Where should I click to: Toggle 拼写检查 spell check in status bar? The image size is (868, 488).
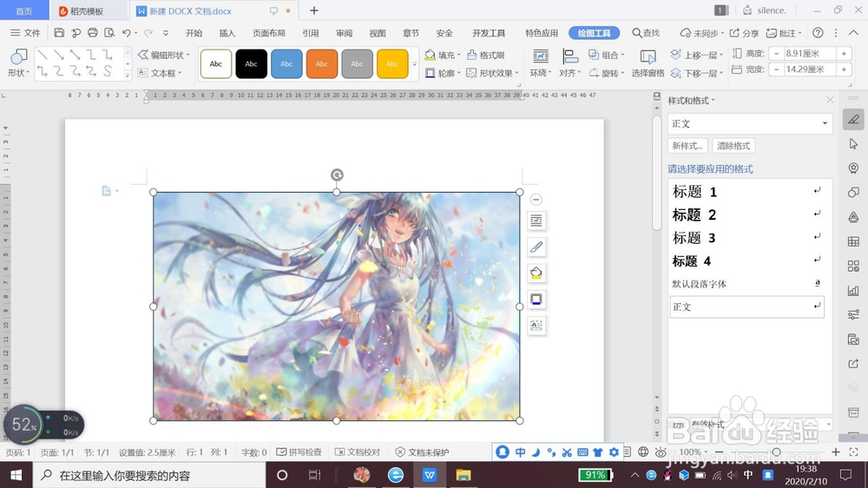point(299,452)
